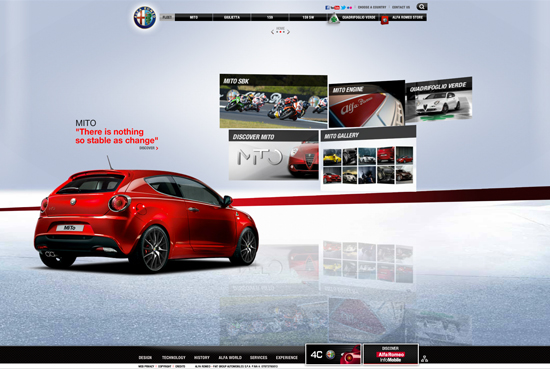Open the first bottom-row gallery thumbnail
Image resolution: width=550 pixels, height=369 pixels.
point(332,175)
